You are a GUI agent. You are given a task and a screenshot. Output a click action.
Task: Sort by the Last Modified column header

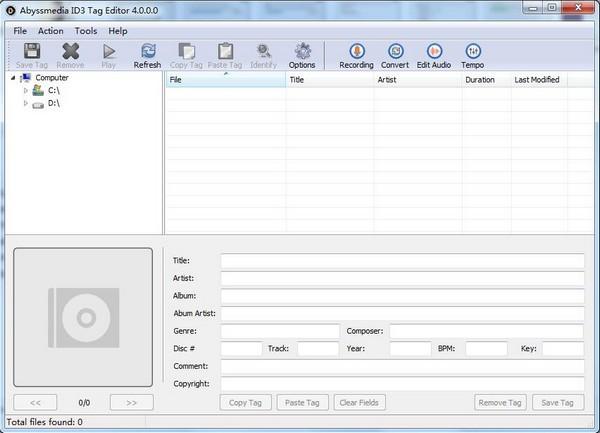[539, 80]
